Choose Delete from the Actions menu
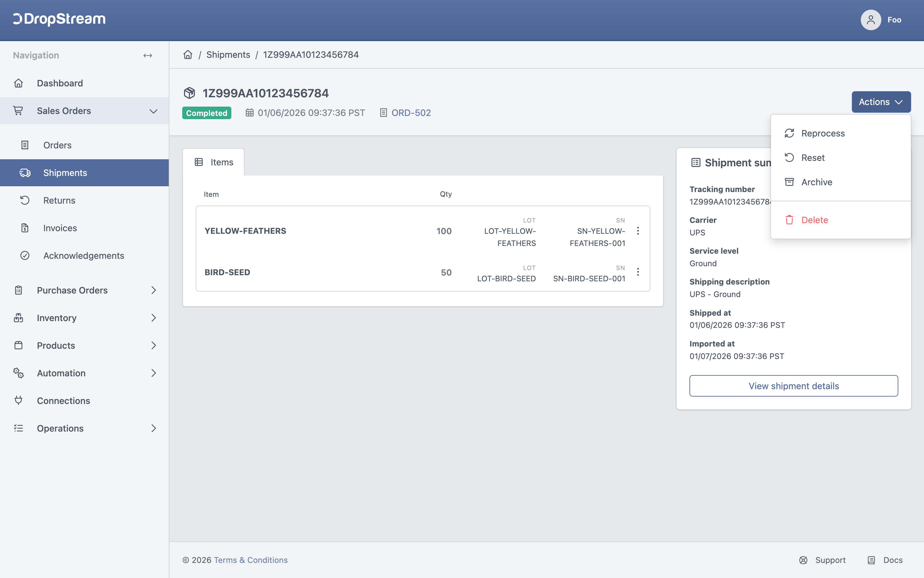The height and width of the screenshot is (578, 924). click(841, 220)
